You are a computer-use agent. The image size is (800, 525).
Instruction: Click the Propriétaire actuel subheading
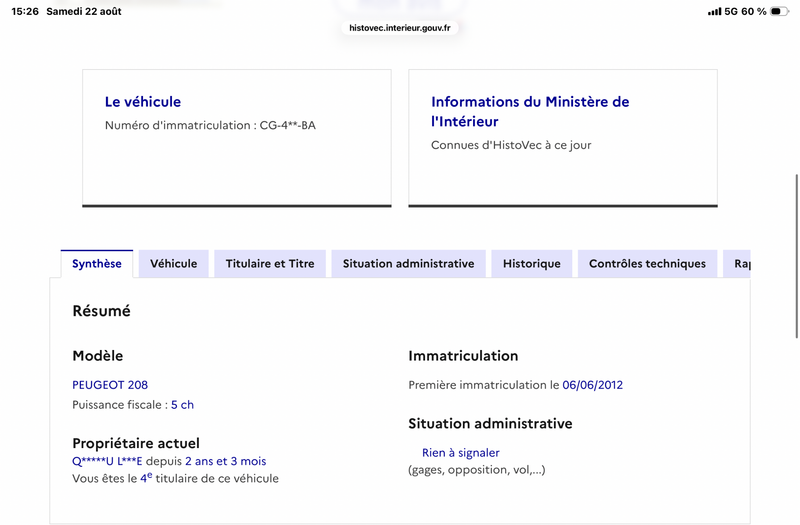point(136,443)
